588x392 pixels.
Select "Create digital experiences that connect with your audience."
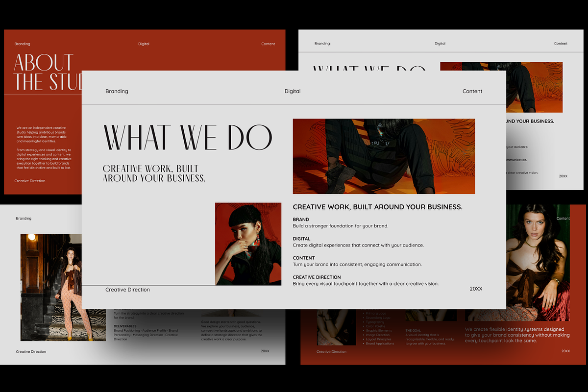[358, 245]
